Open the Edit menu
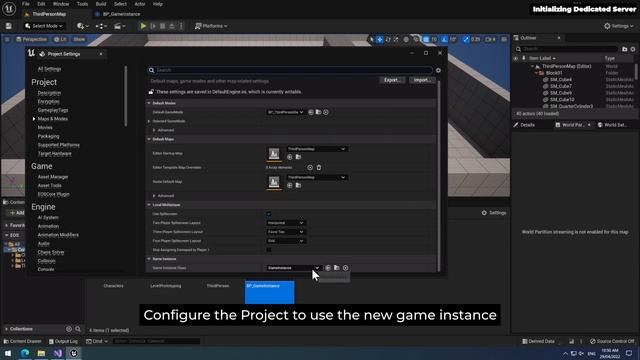The width and height of the screenshot is (640, 360). pos(41,4)
